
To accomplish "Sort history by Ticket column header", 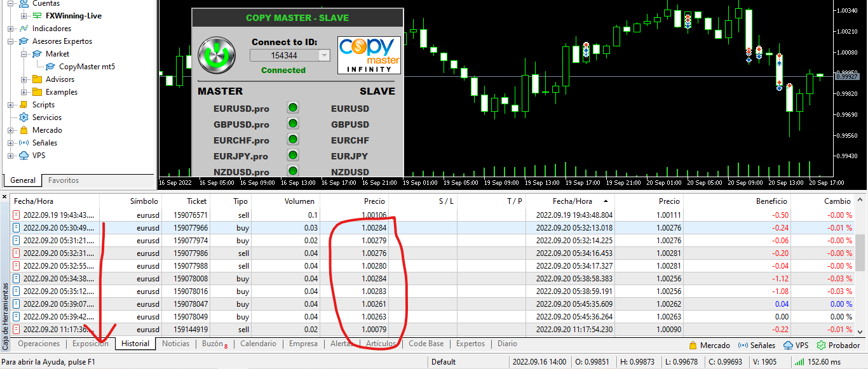I will pyautogui.click(x=186, y=201).
